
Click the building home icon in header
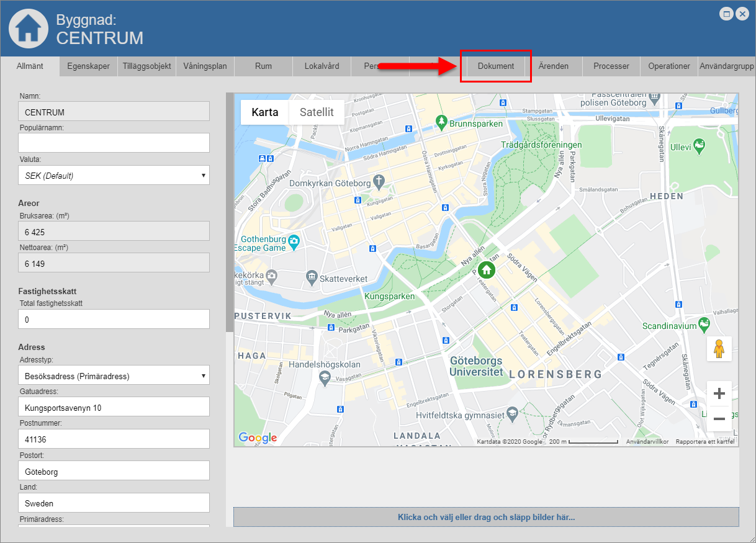coord(28,28)
